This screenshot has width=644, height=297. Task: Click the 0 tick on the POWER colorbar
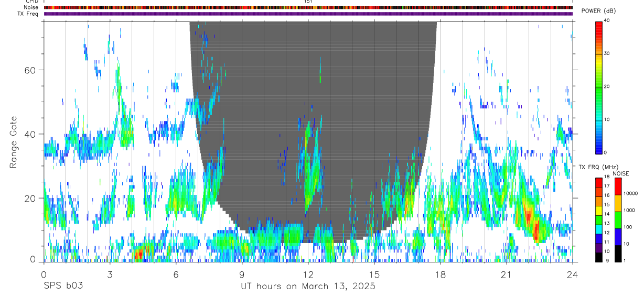pos(605,152)
